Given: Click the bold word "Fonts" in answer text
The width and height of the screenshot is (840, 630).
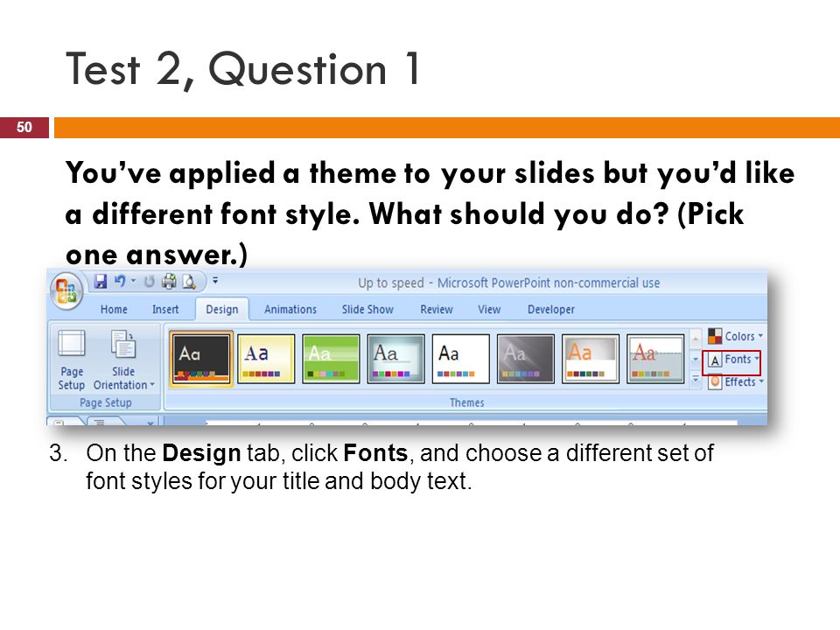Looking at the screenshot, I should (x=375, y=453).
